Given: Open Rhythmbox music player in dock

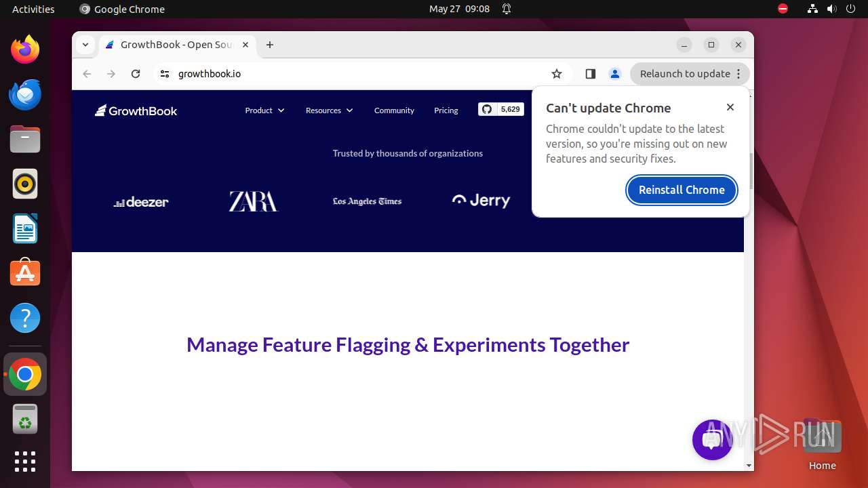Looking at the screenshot, I should click(25, 184).
